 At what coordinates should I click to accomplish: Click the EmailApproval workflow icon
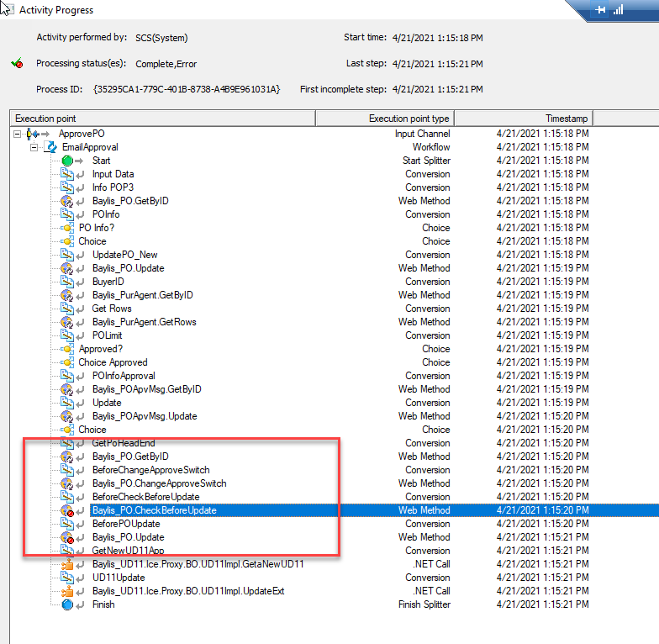[51, 147]
